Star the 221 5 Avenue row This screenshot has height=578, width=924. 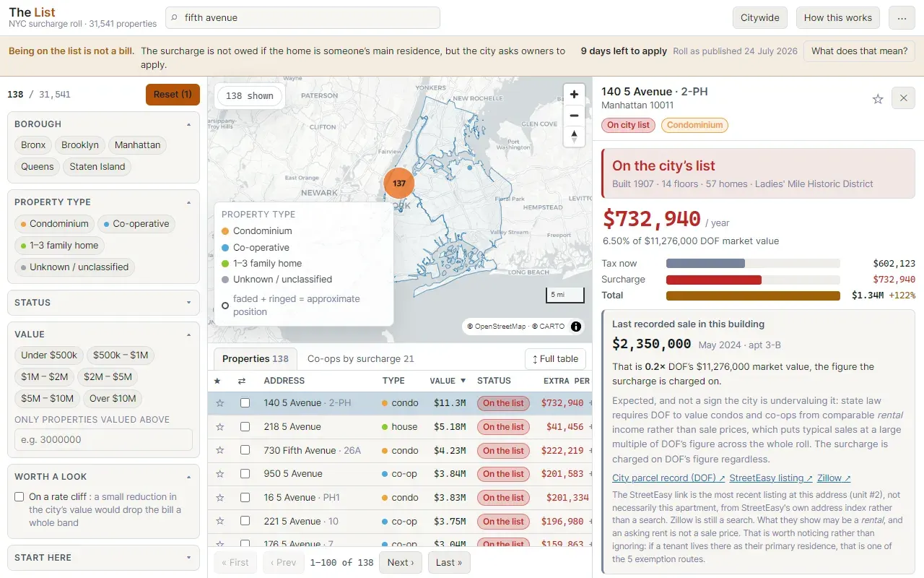220,522
